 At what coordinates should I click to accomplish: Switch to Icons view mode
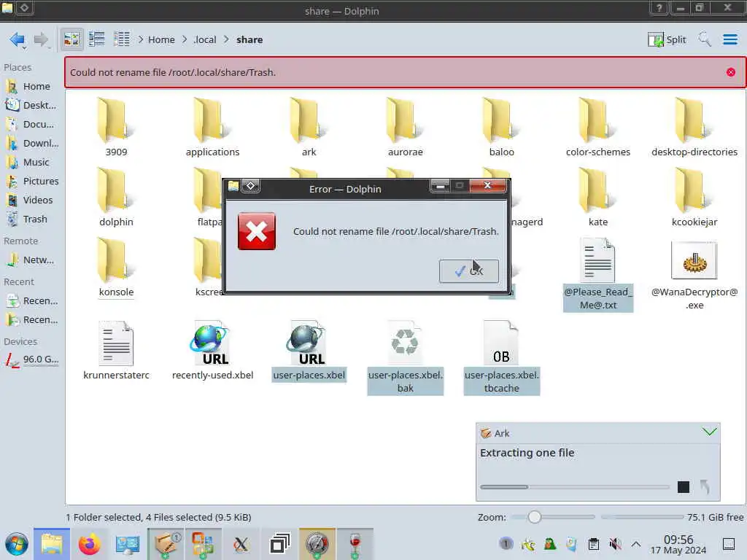point(71,39)
